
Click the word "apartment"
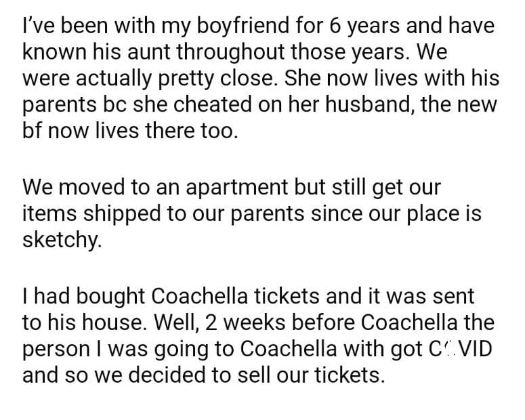pos(217,185)
